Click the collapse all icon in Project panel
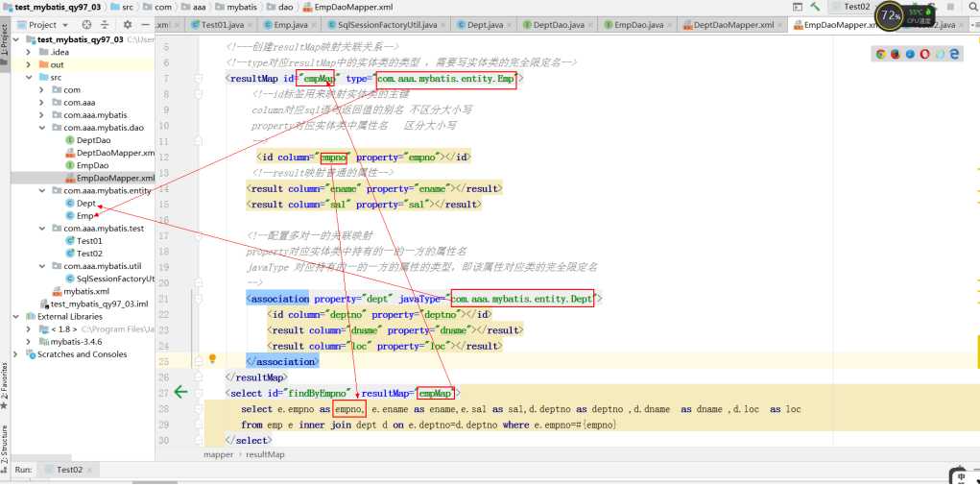Image resolution: width=980 pixels, height=486 pixels. (x=105, y=24)
